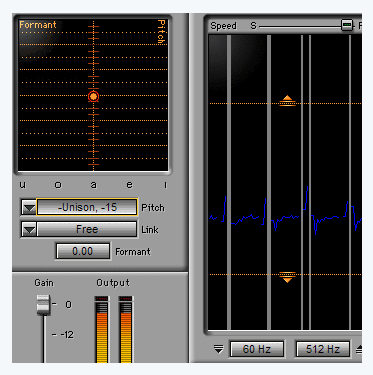Open the Pitch preset dropdown arrow
The width and height of the screenshot is (373, 375).
click(x=29, y=208)
